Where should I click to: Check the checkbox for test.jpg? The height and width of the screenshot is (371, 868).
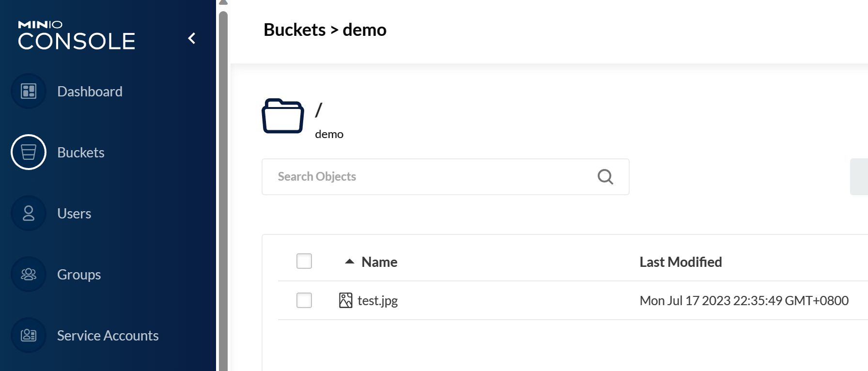tap(304, 300)
